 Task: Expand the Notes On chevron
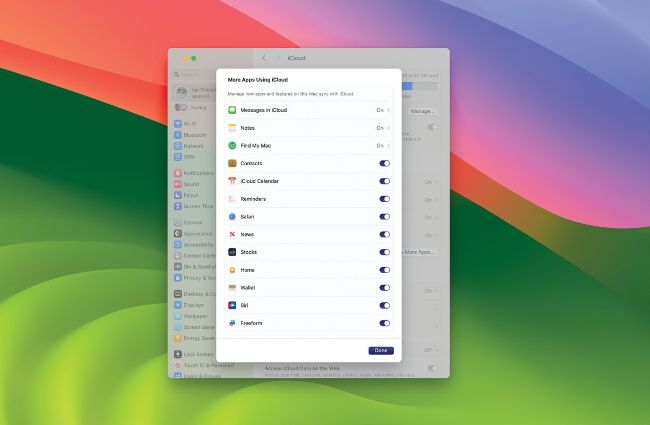pyautogui.click(x=389, y=128)
